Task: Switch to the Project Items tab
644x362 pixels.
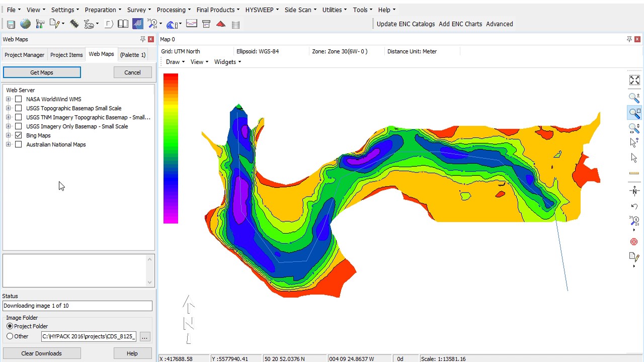Action: point(66,55)
